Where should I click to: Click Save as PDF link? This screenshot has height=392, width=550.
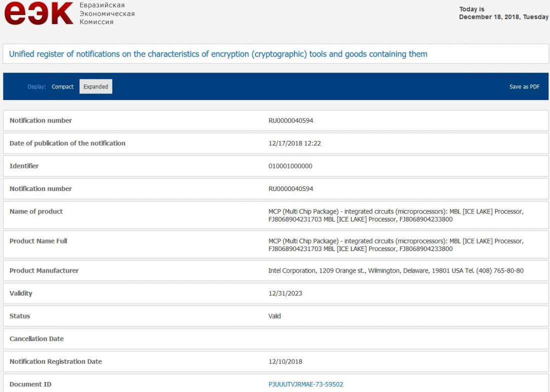[524, 86]
